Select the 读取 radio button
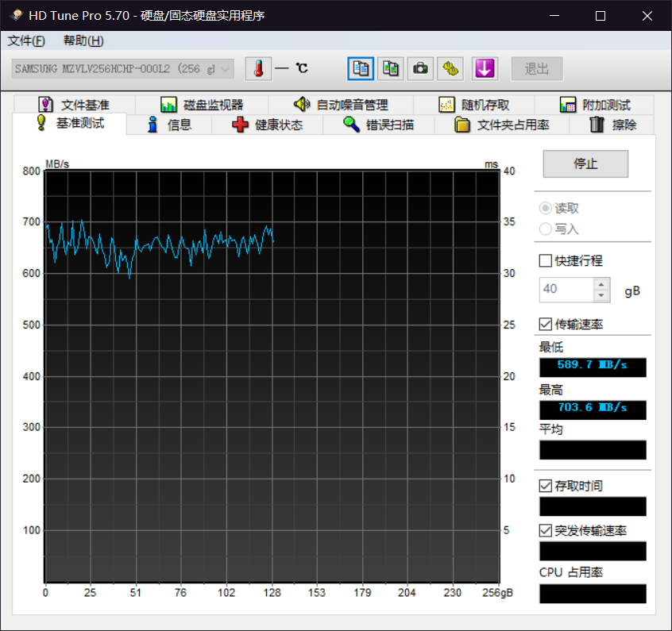This screenshot has height=631, width=672. pyautogui.click(x=545, y=208)
